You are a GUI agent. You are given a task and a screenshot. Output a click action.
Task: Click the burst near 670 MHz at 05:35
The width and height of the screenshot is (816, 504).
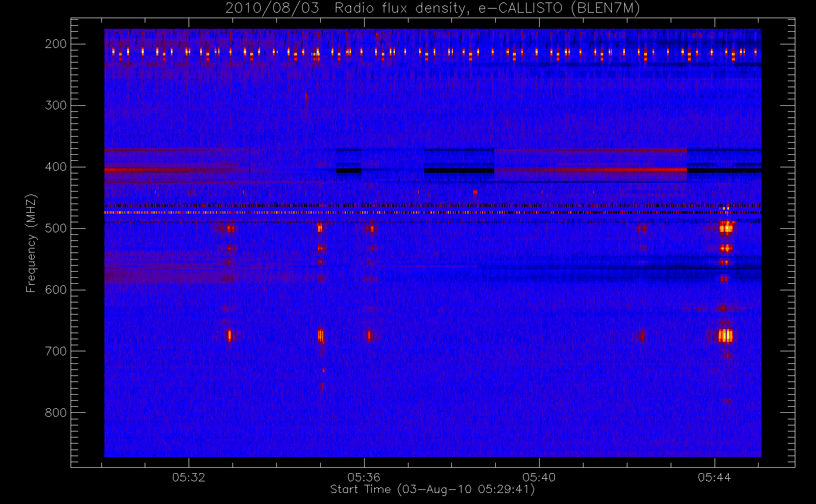point(320,336)
